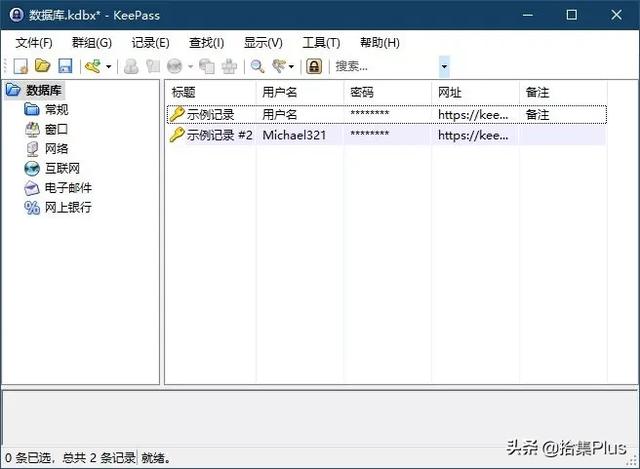This screenshot has height=469, width=640.
Task: Open the Show entries dropdown arrow
Action: (x=291, y=67)
